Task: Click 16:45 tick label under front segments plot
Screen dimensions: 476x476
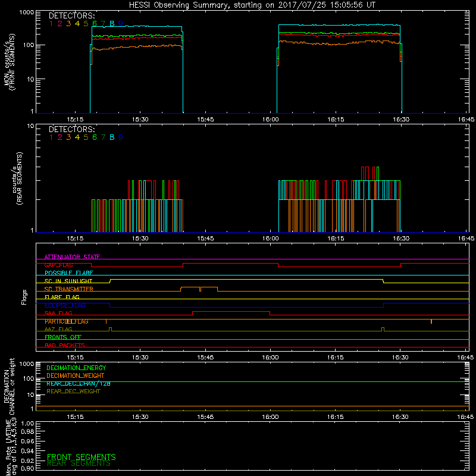Action: click(466, 120)
